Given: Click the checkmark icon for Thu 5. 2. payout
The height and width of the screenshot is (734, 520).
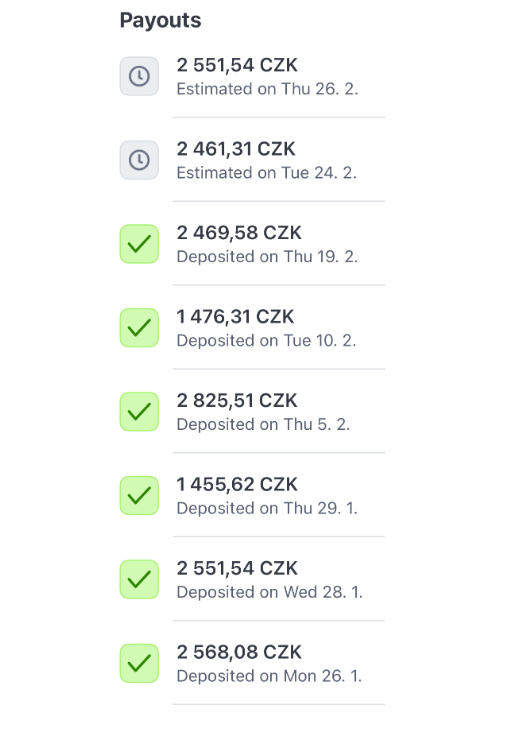Looking at the screenshot, I should pyautogui.click(x=139, y=411).
